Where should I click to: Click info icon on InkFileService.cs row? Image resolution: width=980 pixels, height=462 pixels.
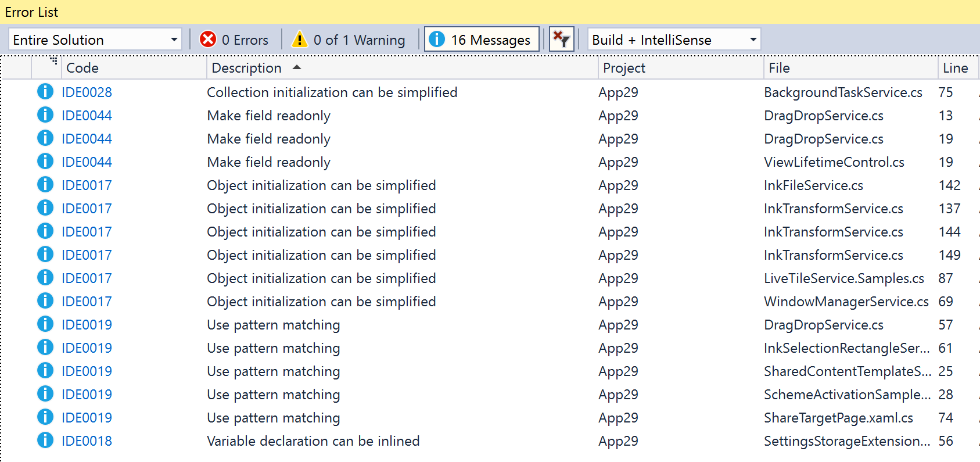coord(45,184)
